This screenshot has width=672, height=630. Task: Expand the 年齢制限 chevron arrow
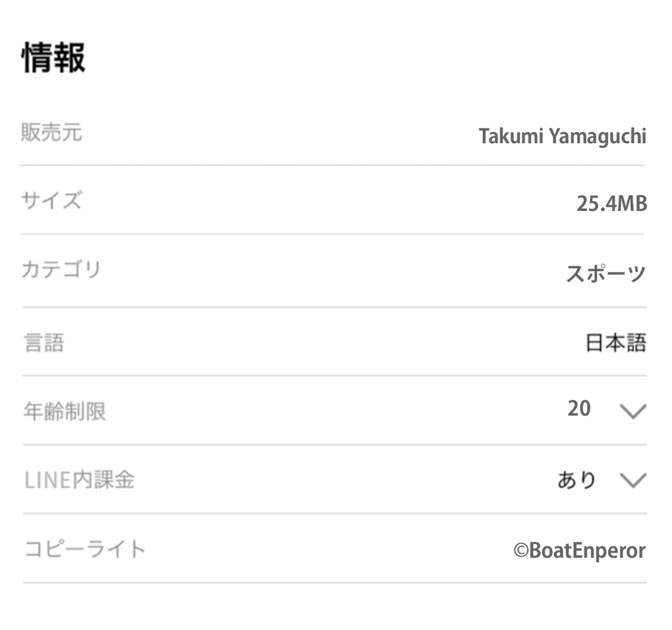point(633,411)
